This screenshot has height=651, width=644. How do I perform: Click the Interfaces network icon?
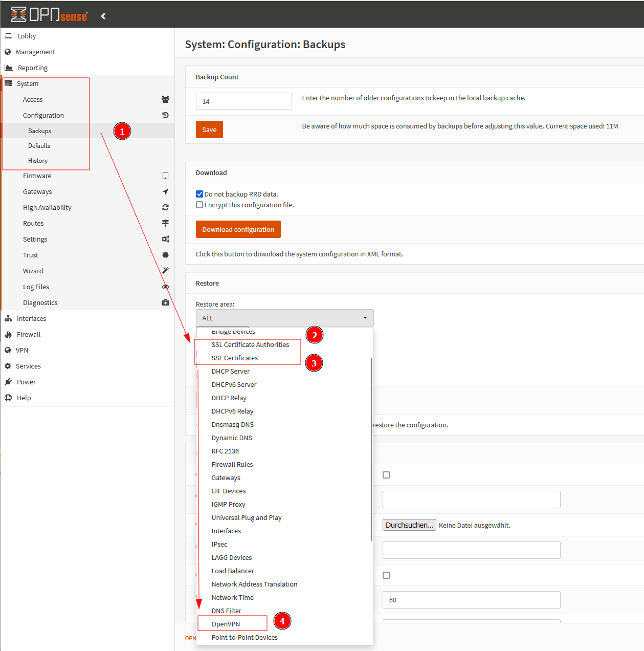tap(8, 318)
